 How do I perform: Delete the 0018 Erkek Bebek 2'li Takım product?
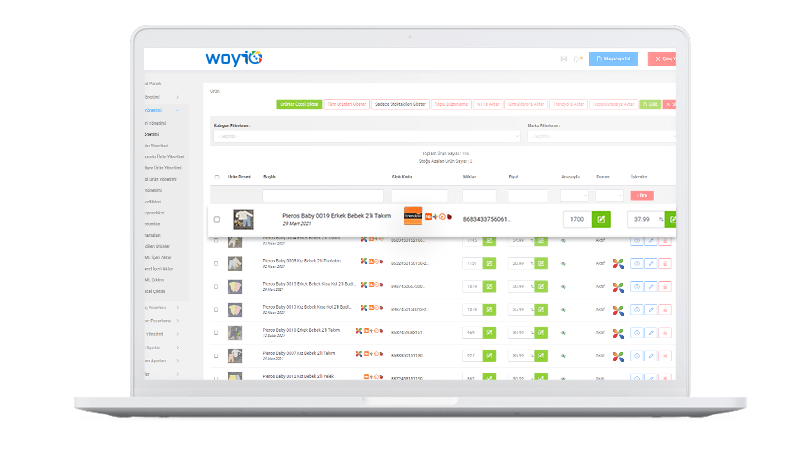point(665,333)
